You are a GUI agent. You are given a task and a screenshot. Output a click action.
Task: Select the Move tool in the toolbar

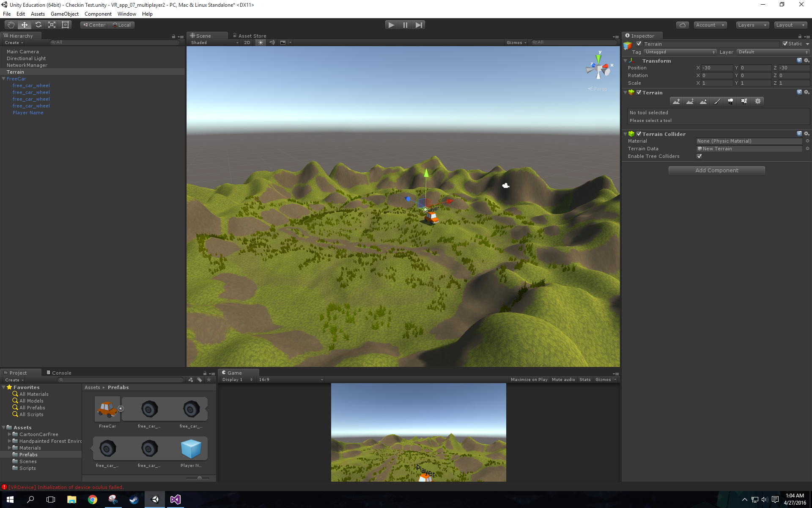pyautogui.click(x=24, y=25)
